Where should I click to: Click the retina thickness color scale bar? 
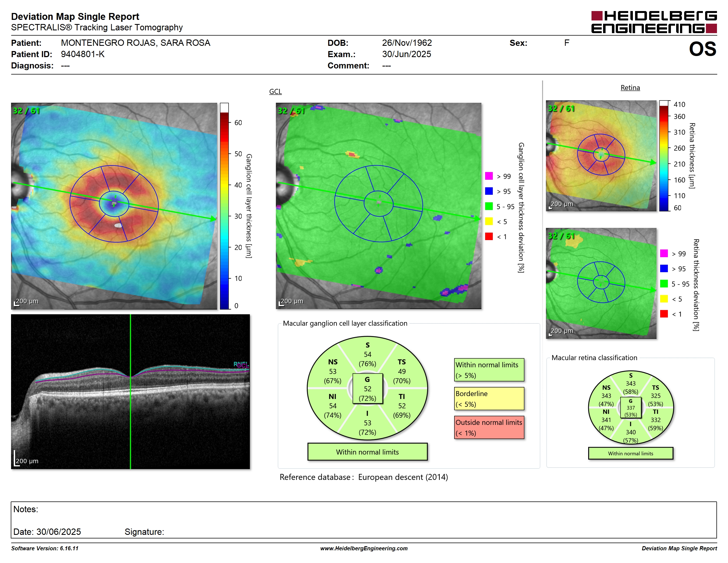(664, 156)
